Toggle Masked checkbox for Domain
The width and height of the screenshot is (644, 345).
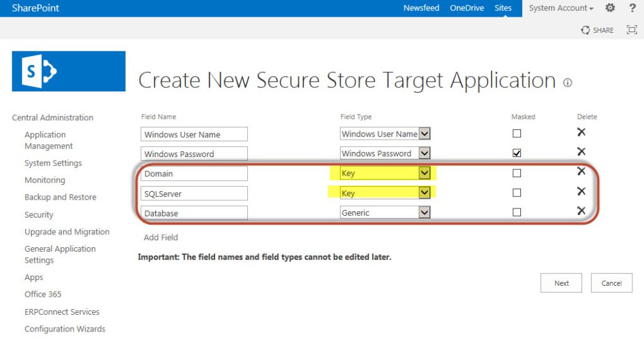point(516,173)
